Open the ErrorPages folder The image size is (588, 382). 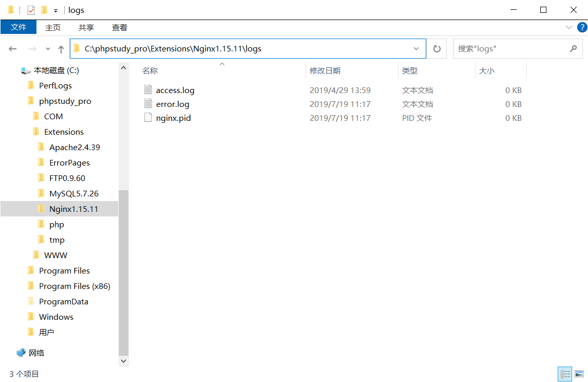[x=69, y=162]
